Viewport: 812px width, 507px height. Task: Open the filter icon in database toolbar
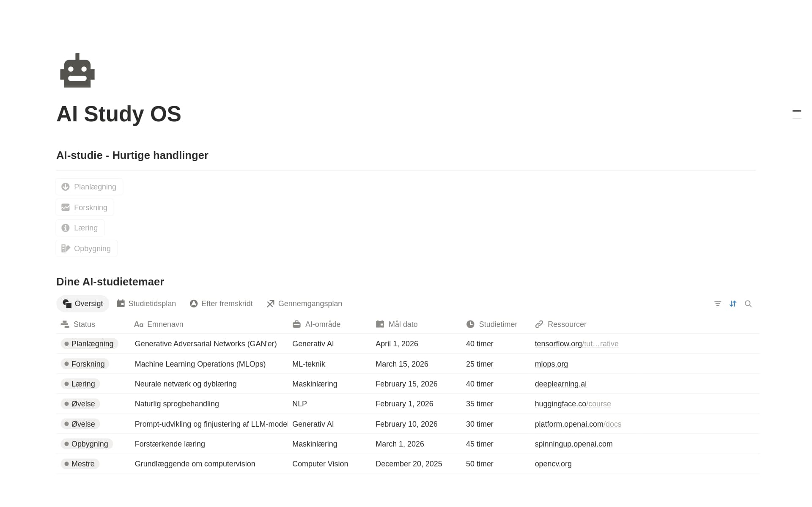[718, 304]
